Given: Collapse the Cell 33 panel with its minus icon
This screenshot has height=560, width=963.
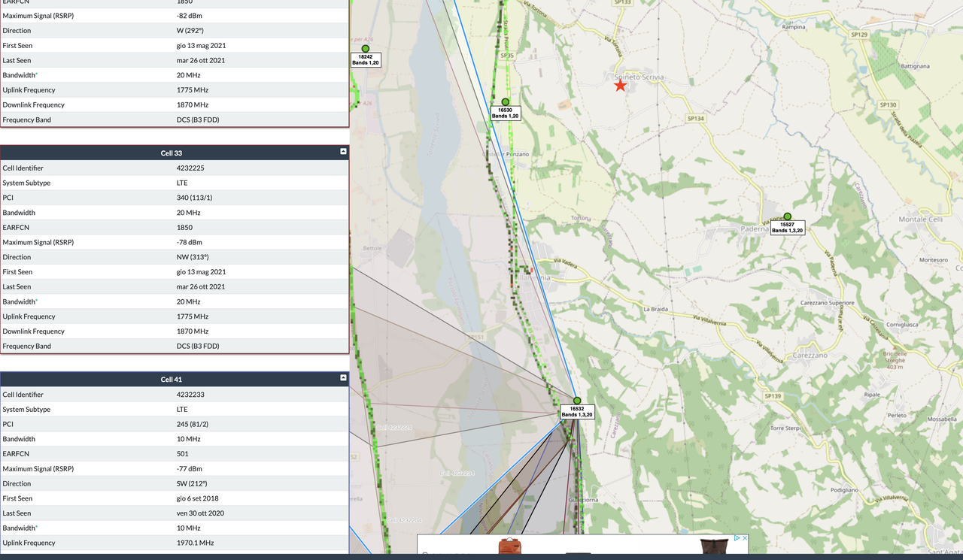Looking at the screenshot, I should point(343,152).
